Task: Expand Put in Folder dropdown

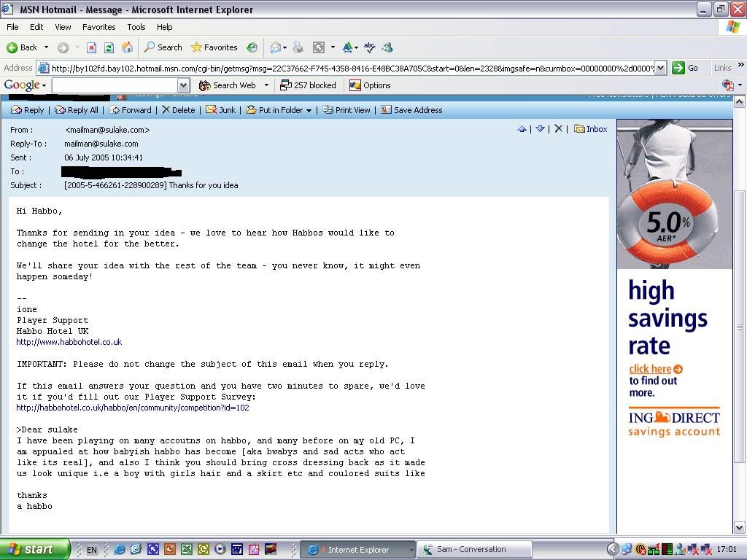Action: coord(309,111)
